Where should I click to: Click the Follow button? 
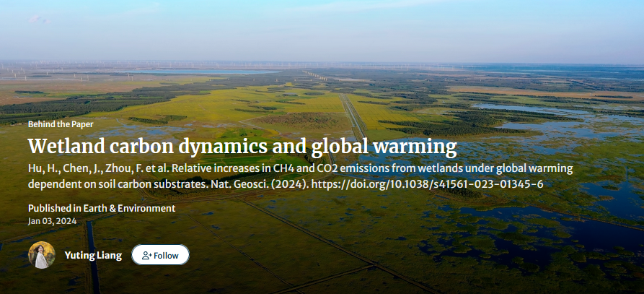click(160, 255)
